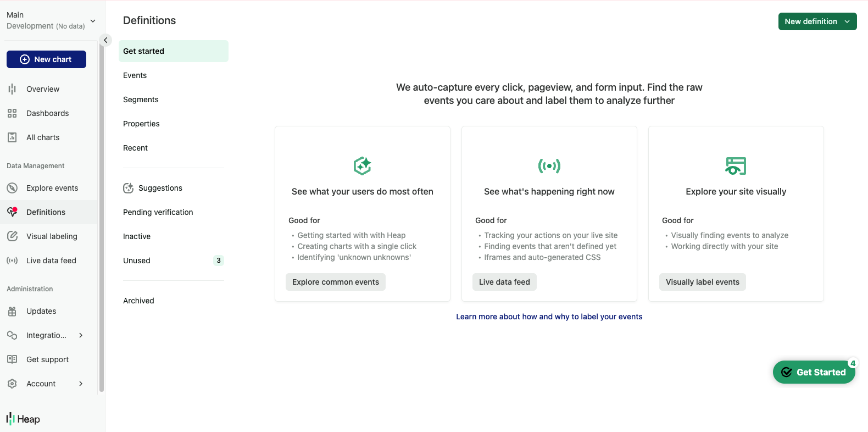Screen dimensions: 868x432
Task: Select the Overview sidebar icon
Action: coord(12,88)
